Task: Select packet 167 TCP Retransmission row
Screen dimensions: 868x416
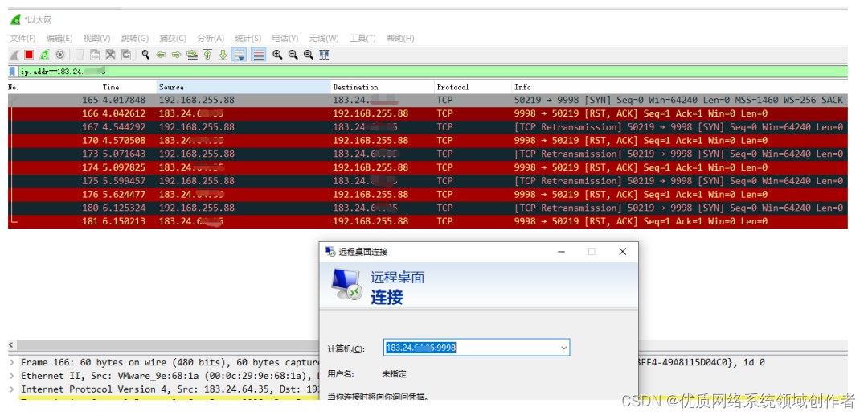Action: click(x=428, y=127)
